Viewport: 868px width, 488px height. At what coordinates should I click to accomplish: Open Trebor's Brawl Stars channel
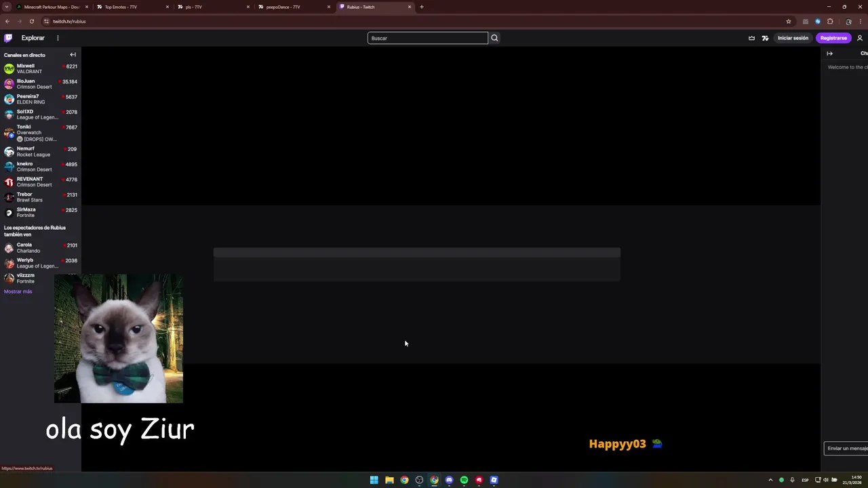(41, 197)
